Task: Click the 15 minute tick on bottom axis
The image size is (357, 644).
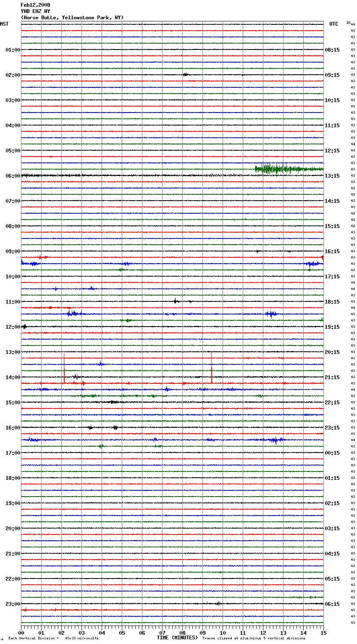Action: 323,633
